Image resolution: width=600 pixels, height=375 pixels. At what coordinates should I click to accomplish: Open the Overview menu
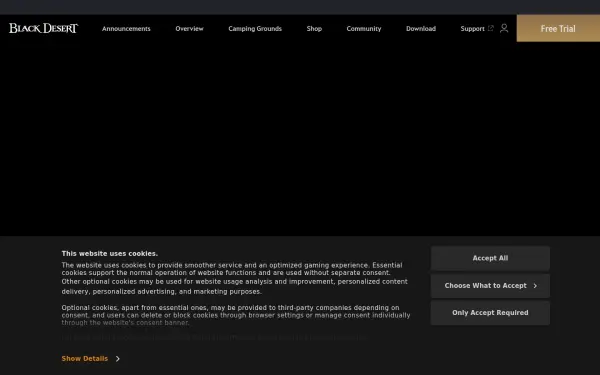189,29
